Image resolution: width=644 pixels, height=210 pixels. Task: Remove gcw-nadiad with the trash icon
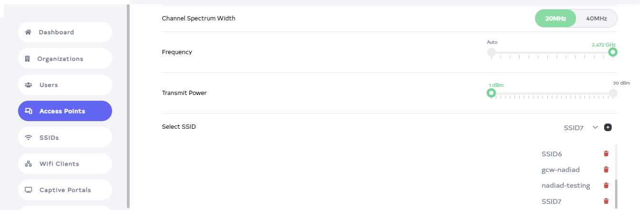point(606,170)
